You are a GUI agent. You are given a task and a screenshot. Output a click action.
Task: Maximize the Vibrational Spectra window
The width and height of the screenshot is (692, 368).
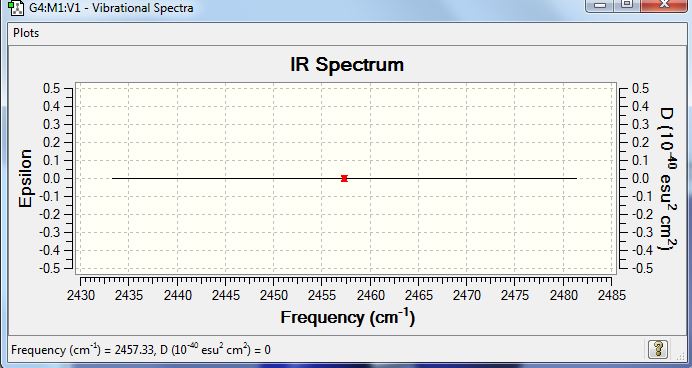point(627,5)
